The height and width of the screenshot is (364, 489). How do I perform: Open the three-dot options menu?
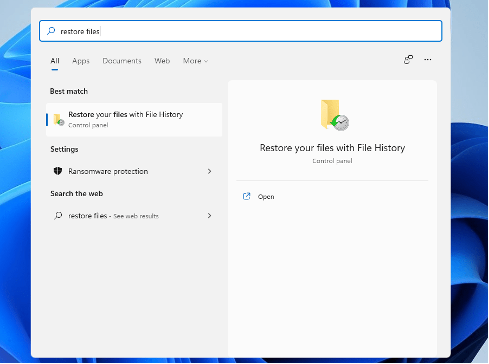click(428, 60)
